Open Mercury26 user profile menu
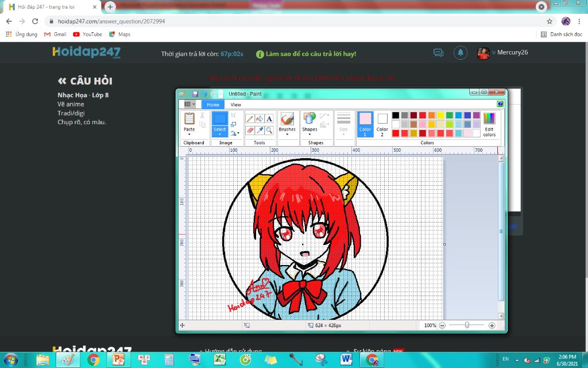Image resolution: width=588 pixels, height=368 pixels. [x=502, y=52]
